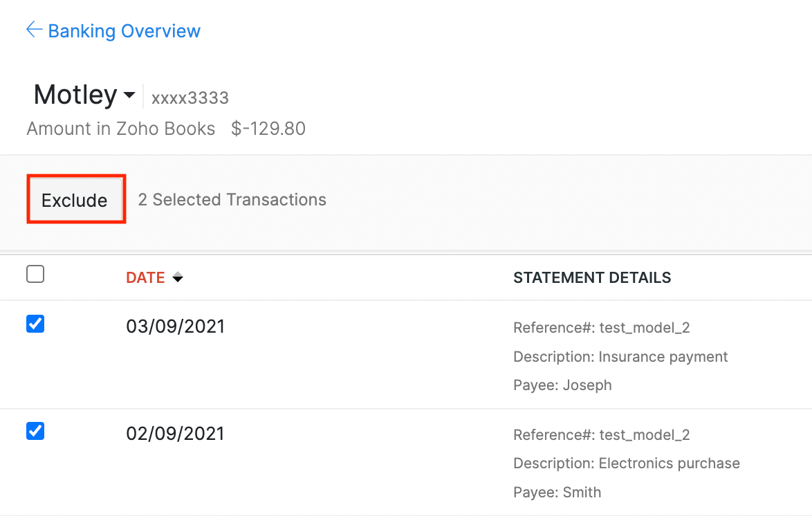
Task: Uncheck the 03/09/2021 transaction row
Action: (35, 324)
